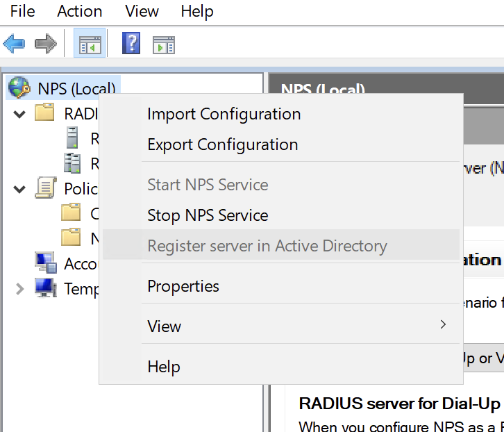Choose Export Configuration

pyautogui.click(x=281, y=144)
